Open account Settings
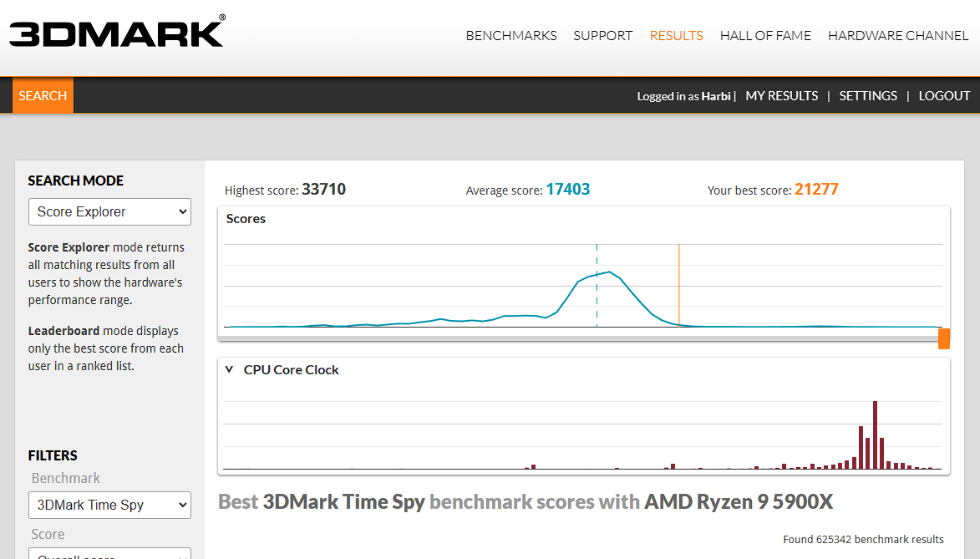980x559 pixels. pyautogui.click(x=868, y=96)
